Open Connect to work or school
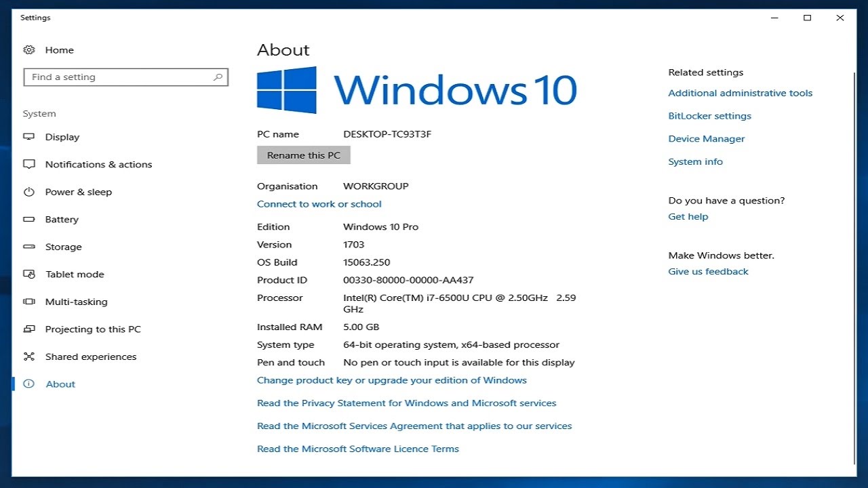Image resolution: width=868 pixels, height=488 pixels. click(x=319, y=204)
